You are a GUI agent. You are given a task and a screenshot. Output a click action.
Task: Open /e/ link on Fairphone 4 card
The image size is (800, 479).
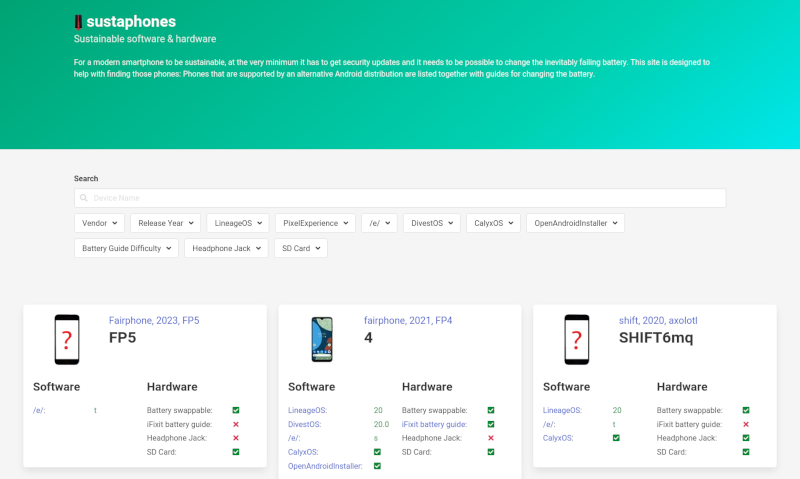pos(294,438)
